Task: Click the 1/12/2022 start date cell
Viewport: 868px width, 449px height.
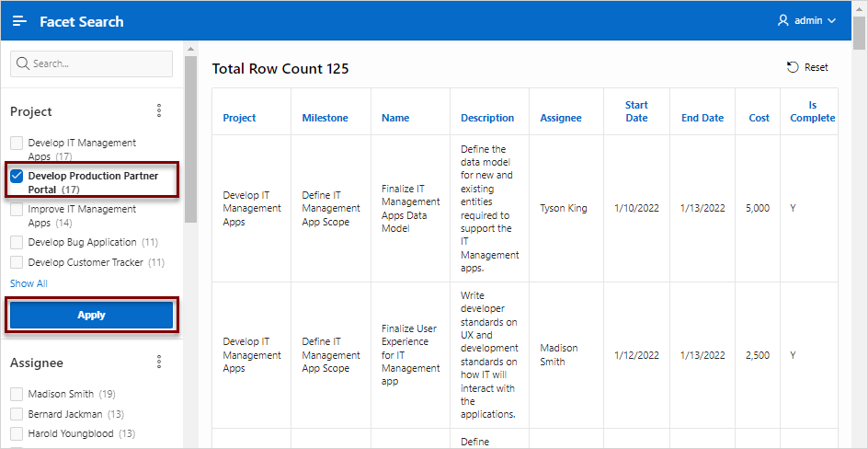Action: (636, 355)
